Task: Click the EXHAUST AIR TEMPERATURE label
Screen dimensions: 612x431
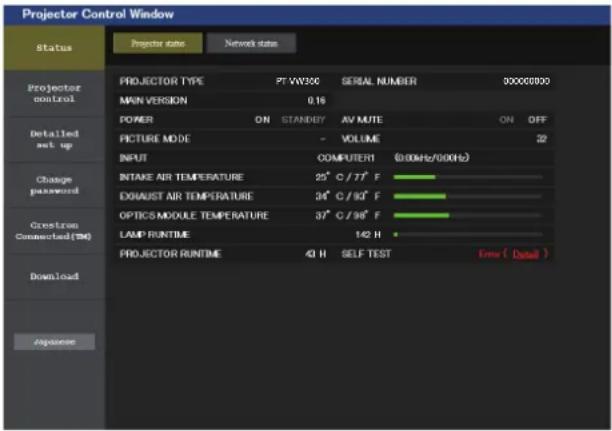Action: (187, 196)
